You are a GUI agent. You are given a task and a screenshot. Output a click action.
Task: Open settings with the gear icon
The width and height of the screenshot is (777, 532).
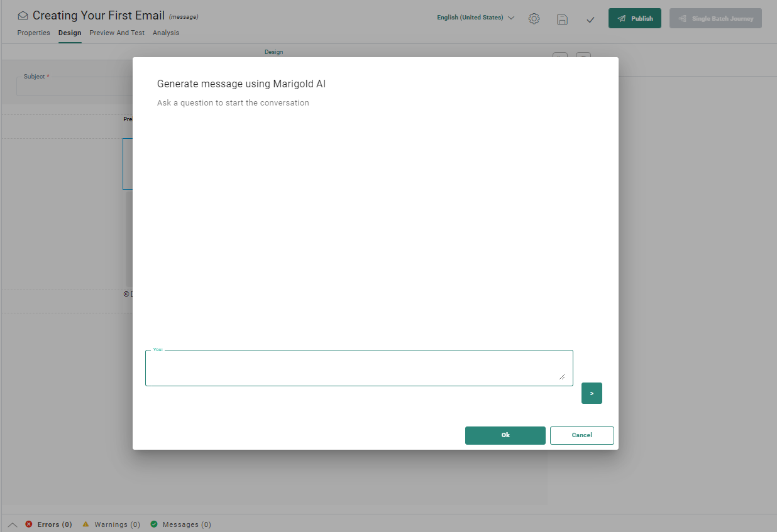tap(534, 19)
